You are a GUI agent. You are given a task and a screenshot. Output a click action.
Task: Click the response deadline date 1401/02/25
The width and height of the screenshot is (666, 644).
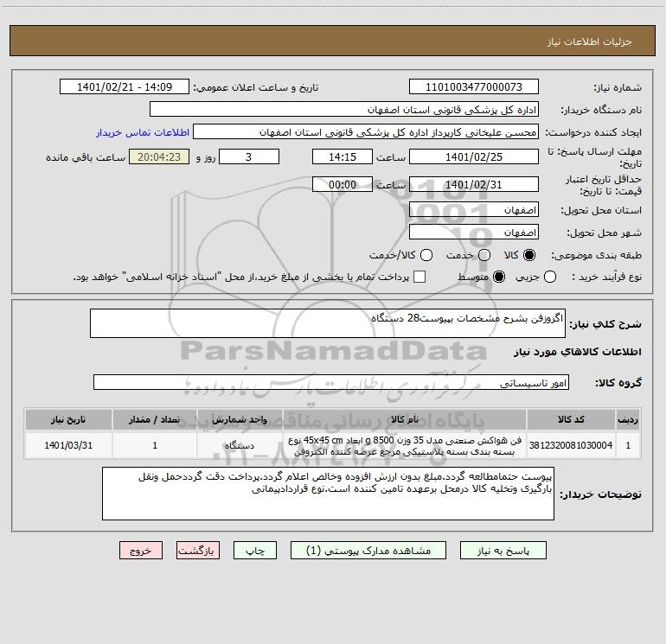click(x=474, y=156)
